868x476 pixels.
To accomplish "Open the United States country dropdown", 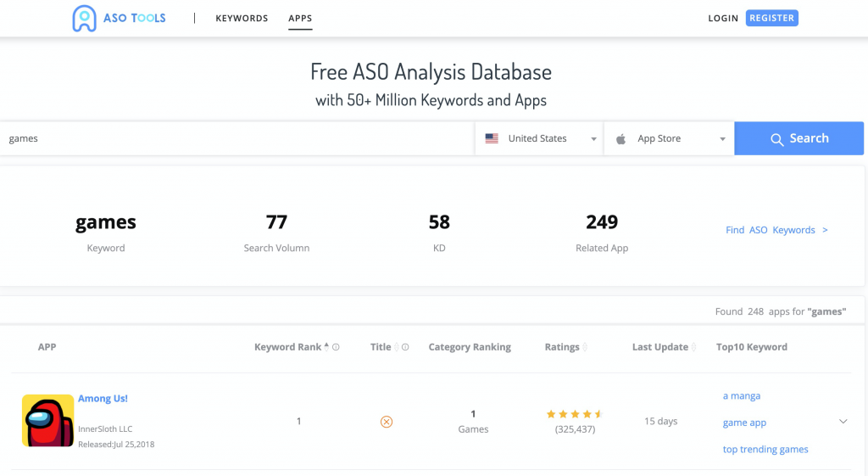I will point(540,138).
